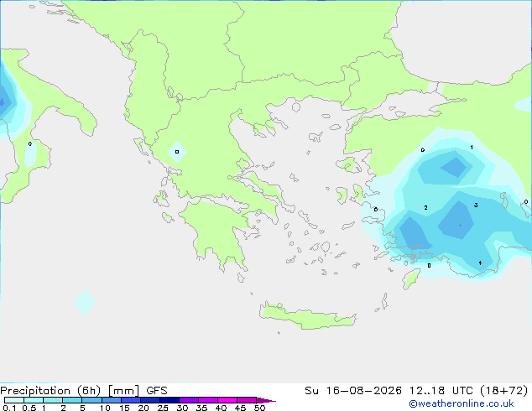Select the 'Precipitation (6h) [mm] GFS' title
The image size is (532, 411).
click(x=84, y=391)
